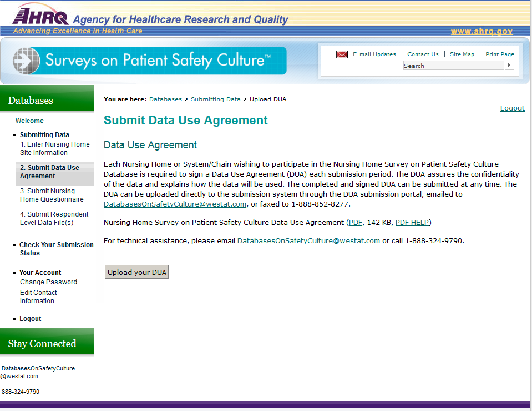Click Logout in the sidebar menu
Image resolution: width=532 pixels, height=411 pixels.
[30, 319]
